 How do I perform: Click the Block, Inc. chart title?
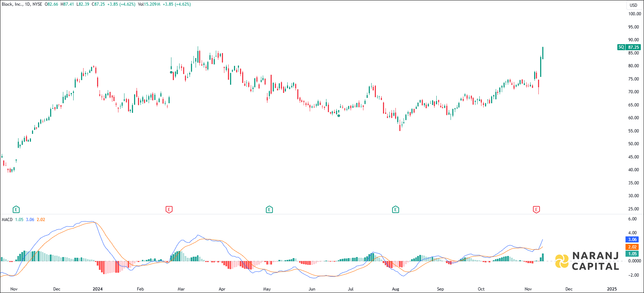pos(12,4)
